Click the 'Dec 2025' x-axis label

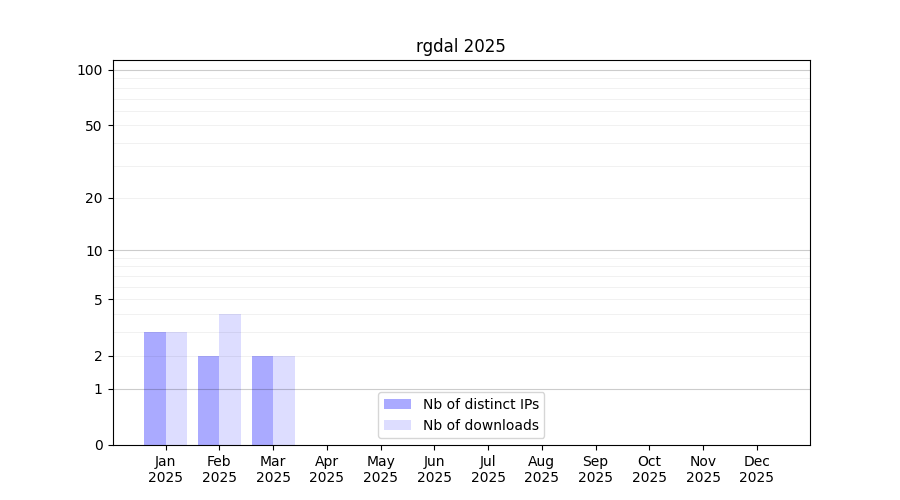click(757, 469)
